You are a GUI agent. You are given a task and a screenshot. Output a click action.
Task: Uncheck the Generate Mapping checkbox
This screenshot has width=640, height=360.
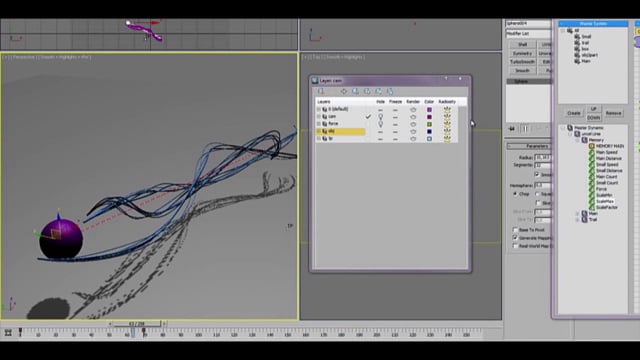pyautogui.click(x=515, y=238)
